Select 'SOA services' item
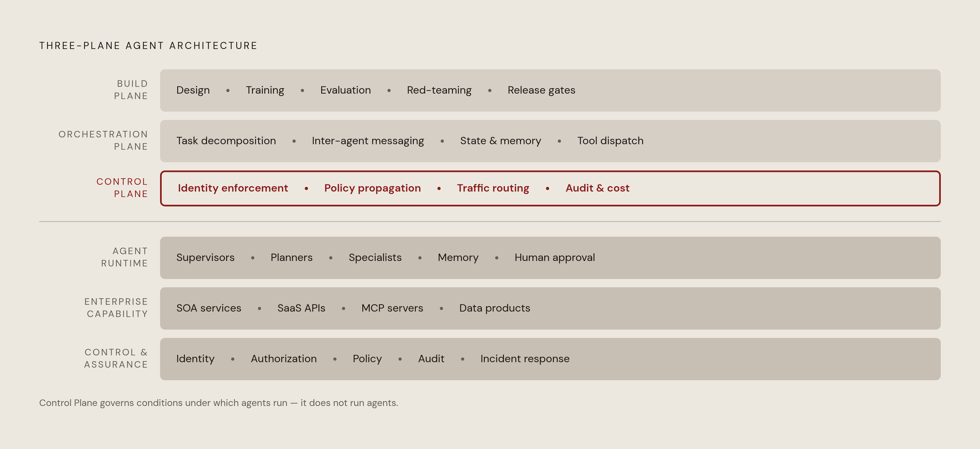980x449 pixels. pos(209,308)
